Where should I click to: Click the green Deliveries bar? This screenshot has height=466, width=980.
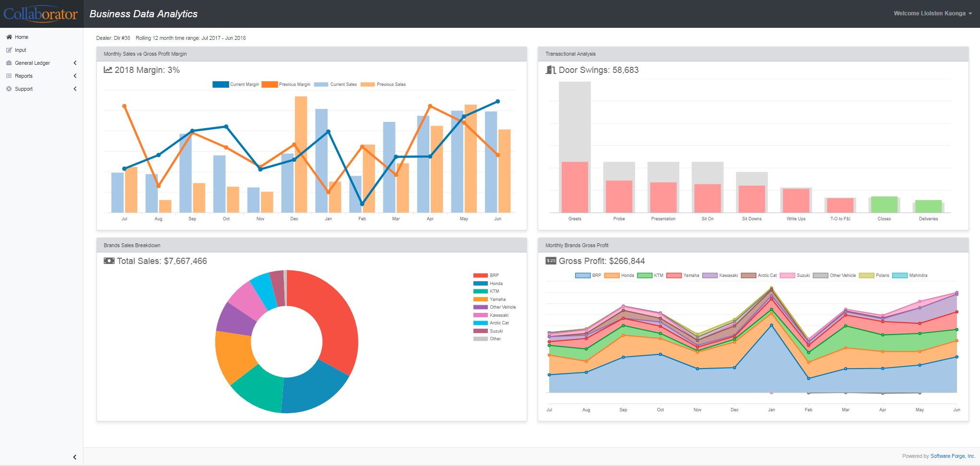coord(928,206)
